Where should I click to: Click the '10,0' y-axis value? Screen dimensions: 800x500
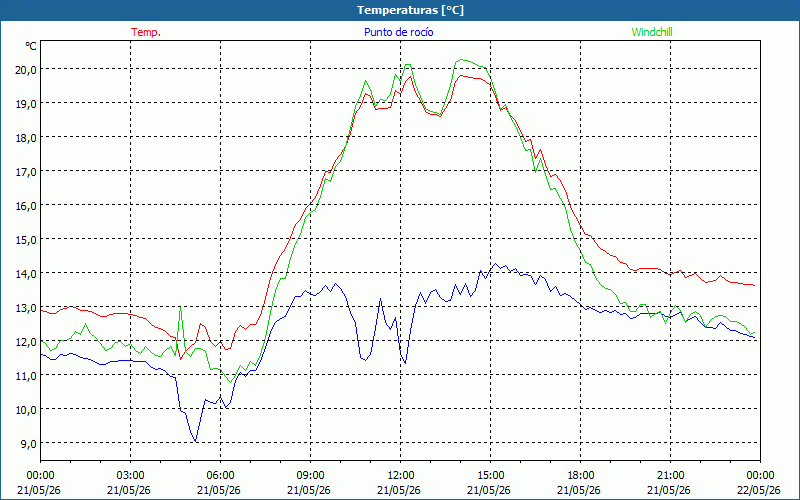coord(26,410)
